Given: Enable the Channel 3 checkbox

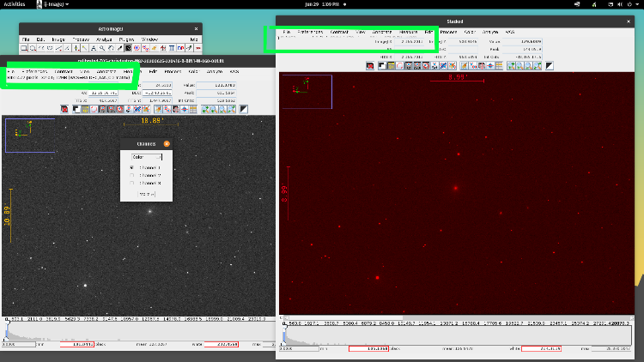Looking at the screenshot, I should point(131,183).
